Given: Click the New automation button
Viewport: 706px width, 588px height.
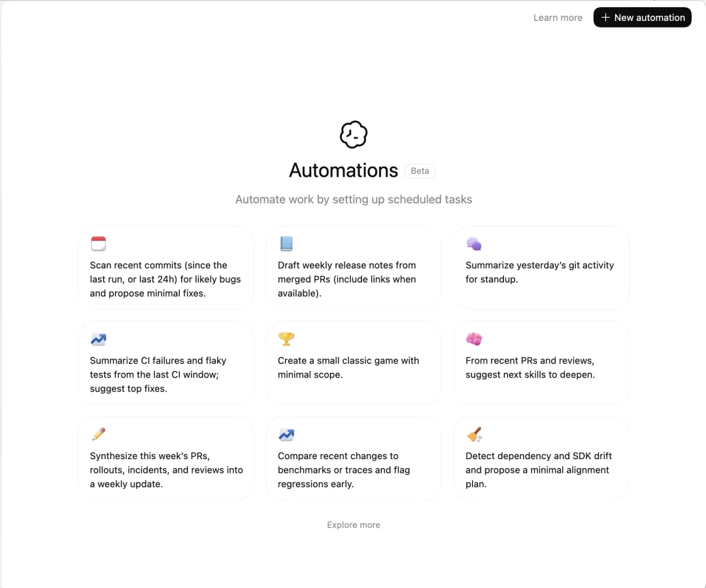Looking at the screenshot, I should (x=642, y=18).
